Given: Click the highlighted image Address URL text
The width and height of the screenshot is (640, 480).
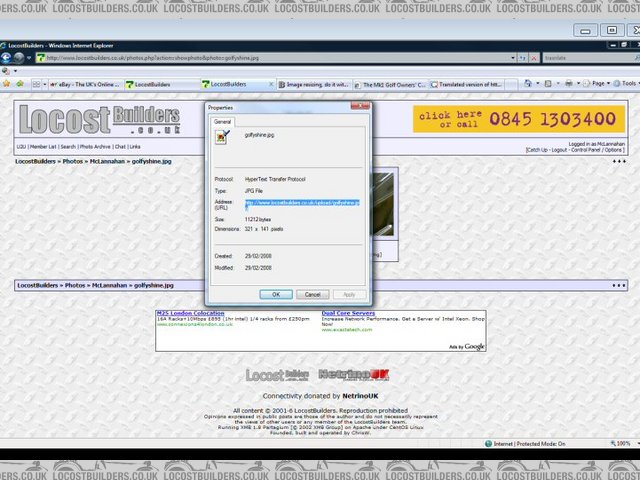Looking at the screenshot, I should point(301,203).
